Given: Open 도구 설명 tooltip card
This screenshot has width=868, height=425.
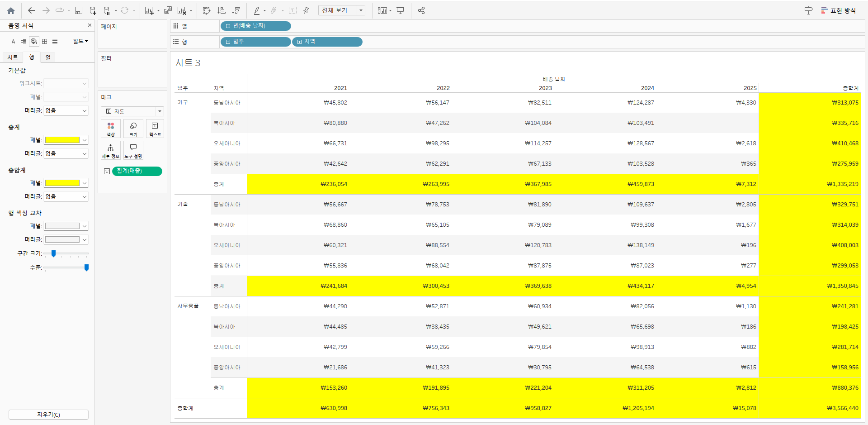Looking at the screenshot, I should tap(133, 150).
